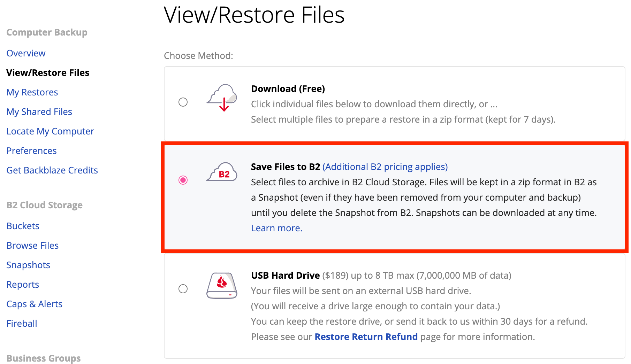Open the Restore Return Refund page link
The image size is (631, 364).
[x=366, y=337]
